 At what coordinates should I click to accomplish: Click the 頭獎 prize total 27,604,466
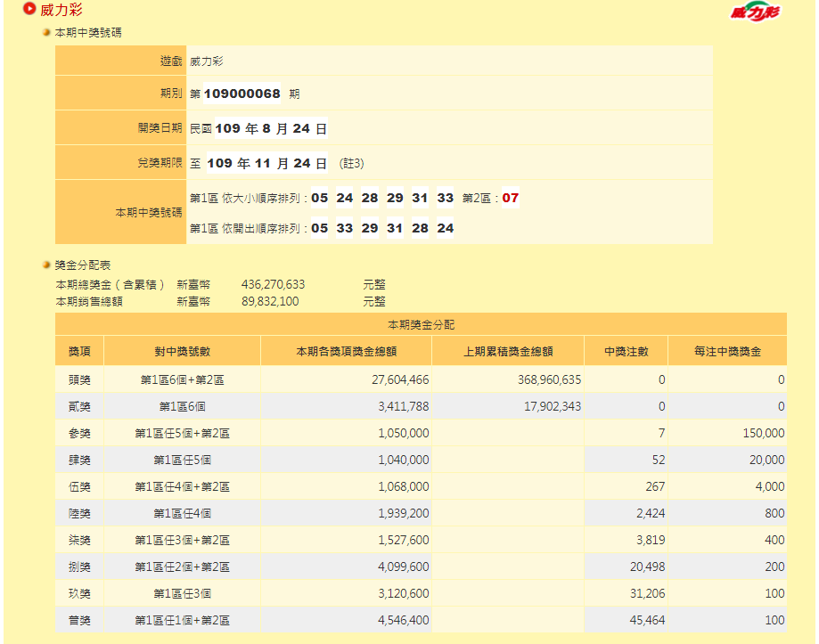click(400, 380)
